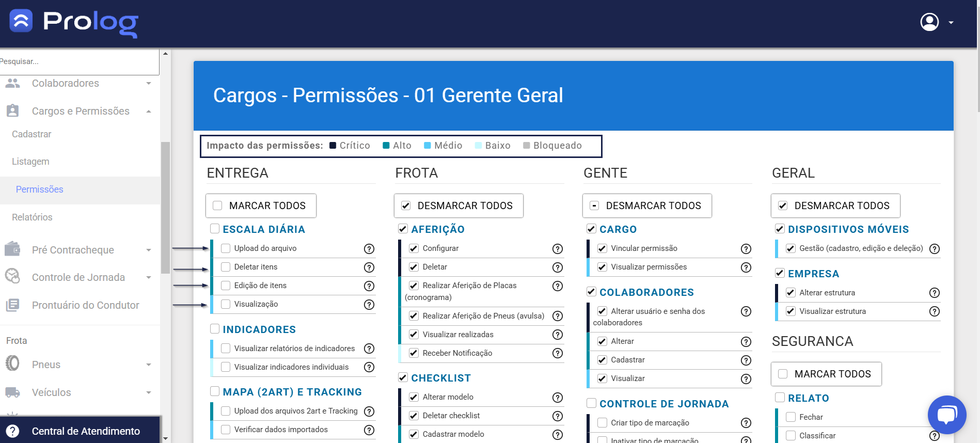Collapse the Cargos e Permissões menu arrow
Viewport: 980px width, 443px height.
point(149,111)
